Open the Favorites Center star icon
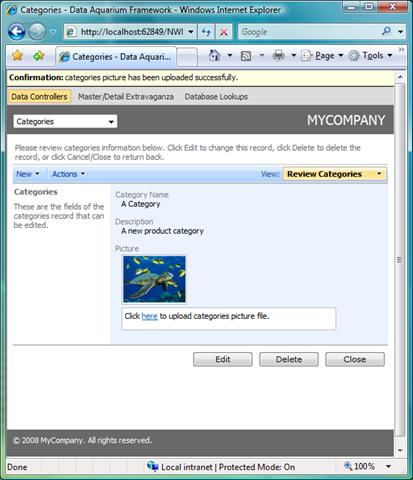The height and width of the screenshot is (480, 413). 17,56
